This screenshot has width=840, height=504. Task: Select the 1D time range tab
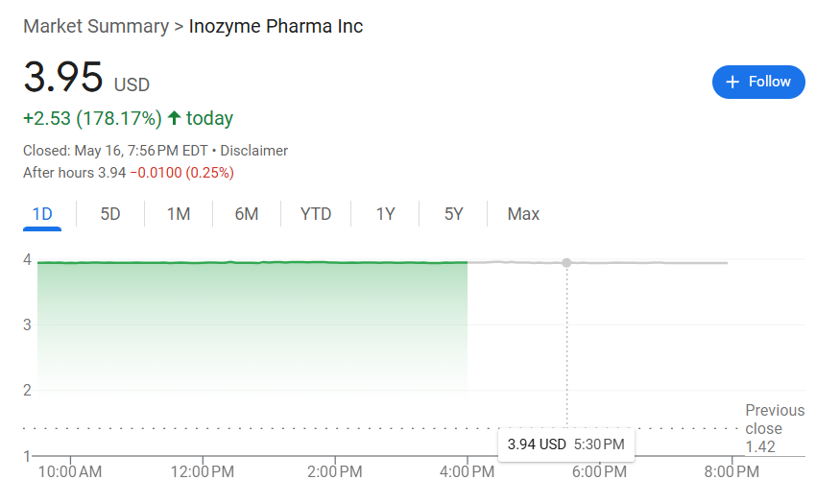pos(42,214)
